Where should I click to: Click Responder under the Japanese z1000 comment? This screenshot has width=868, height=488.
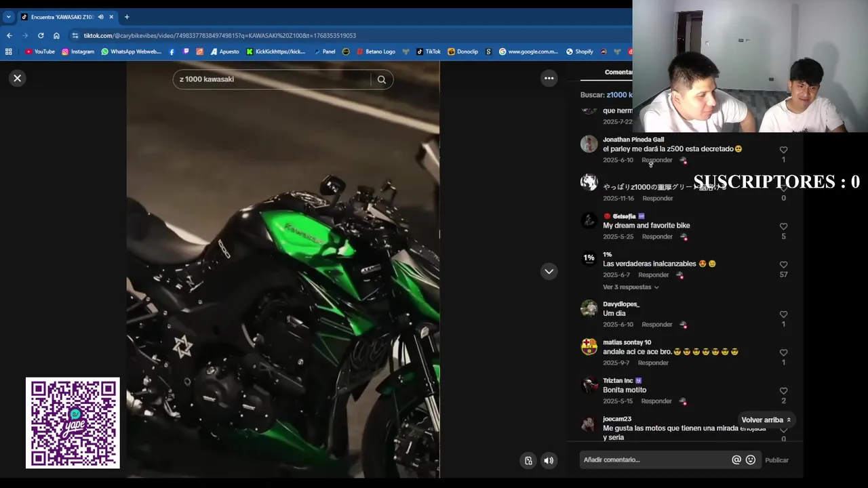pos(658,199)
